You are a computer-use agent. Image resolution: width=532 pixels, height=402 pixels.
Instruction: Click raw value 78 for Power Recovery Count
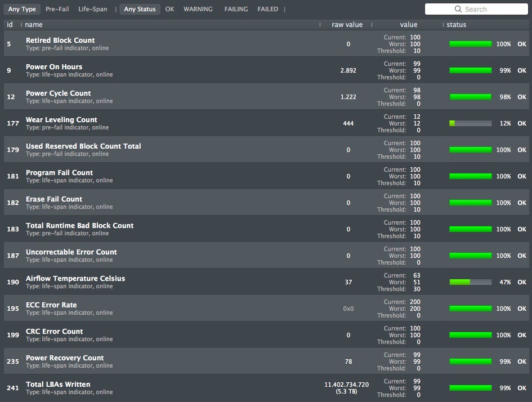[x=348, y=361]
